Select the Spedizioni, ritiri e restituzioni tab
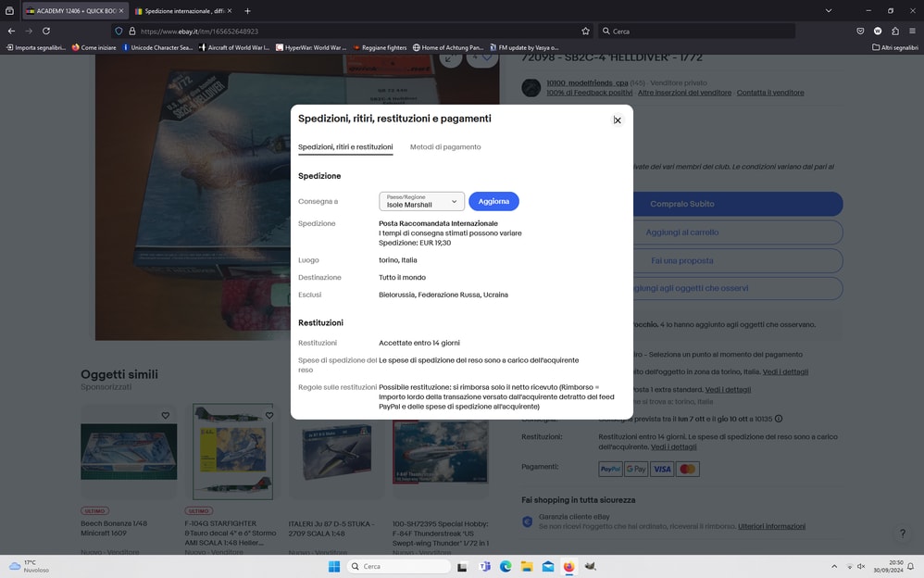The image size is (924, 578). tap(345, 147)
